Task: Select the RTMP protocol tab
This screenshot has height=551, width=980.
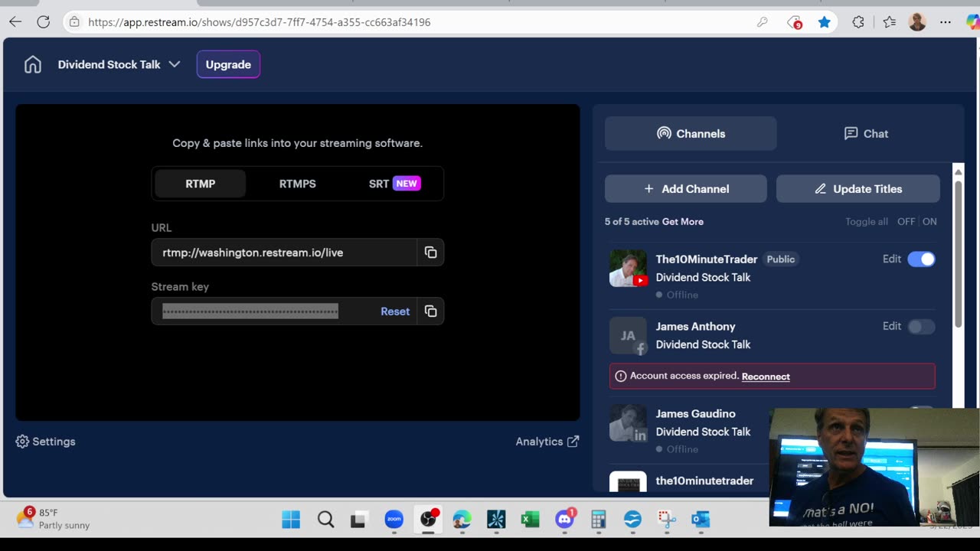Action: pyautogui.click(x=201, y=184)
